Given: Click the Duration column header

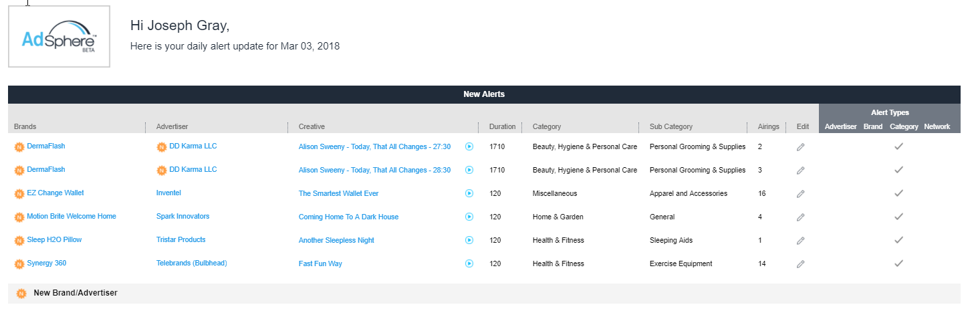Looking at the screenshot, I should (503, 126).
